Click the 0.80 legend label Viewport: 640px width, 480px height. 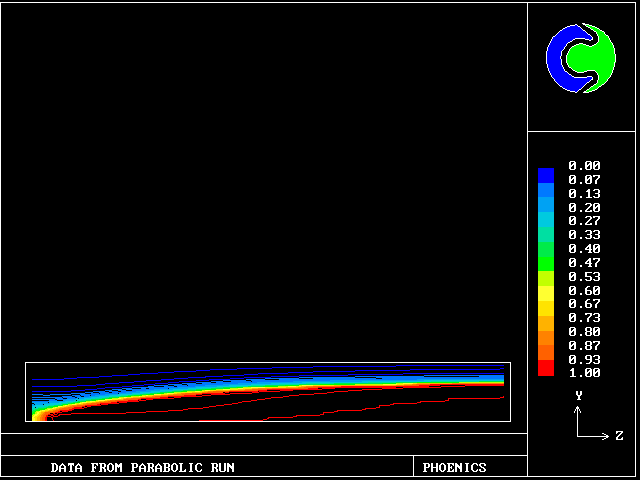click(584, 331)
